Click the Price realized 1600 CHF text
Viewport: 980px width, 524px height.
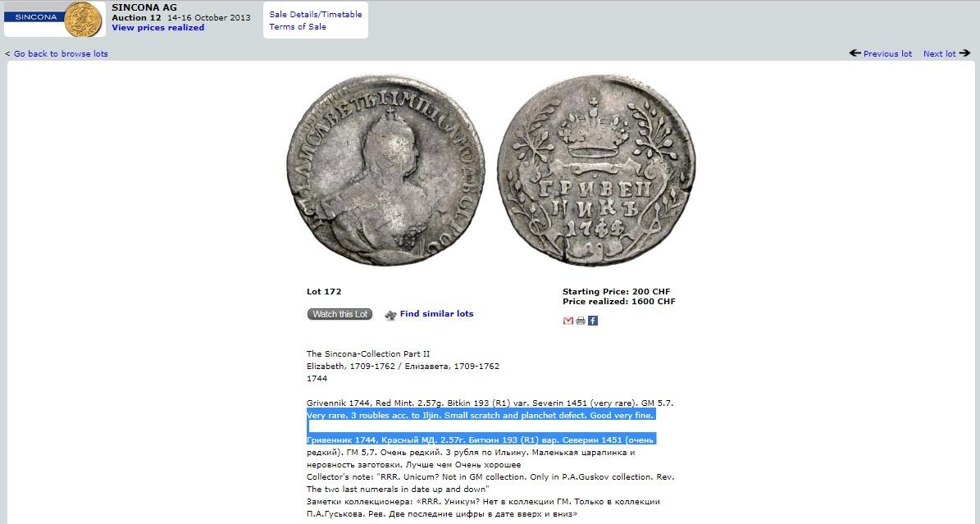pos(618,302)
